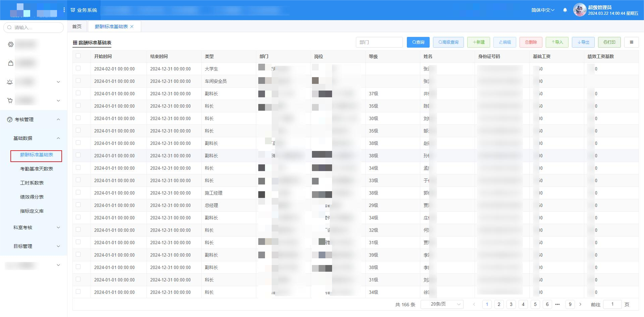Select the 薪酬标准基础表 tab
644x317 pixels.
pos(111,27)
